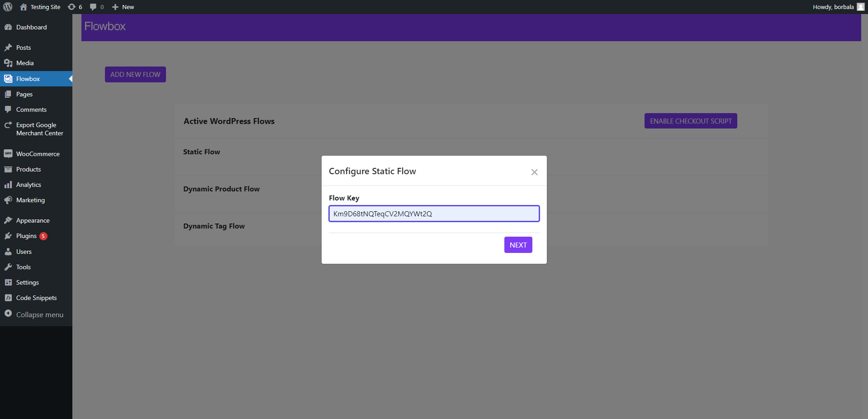Click the Plugins plug icon

(8, 236)
